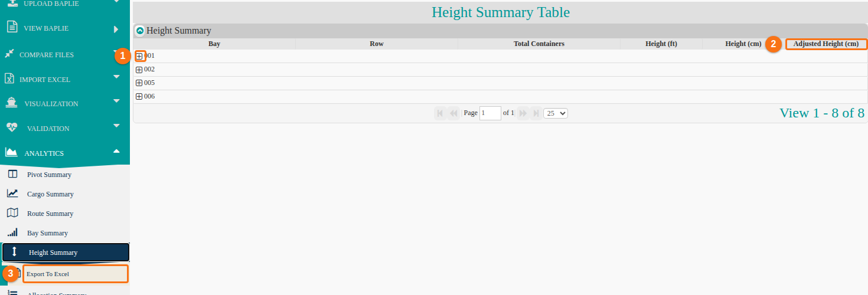Click the Import Excel file icon
The width and height of the screenshot is (868, 295).
pyautogui.click(x=9, y=78)
